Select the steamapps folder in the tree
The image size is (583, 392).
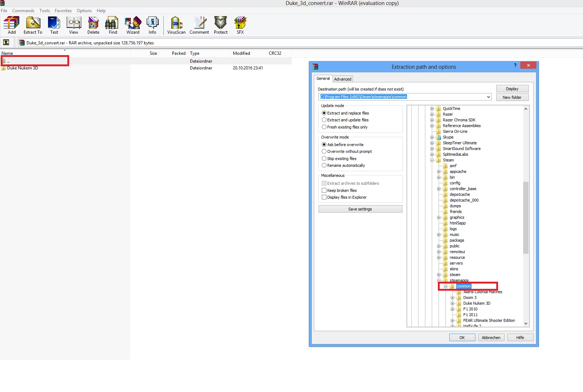click(x=459, y=280)
